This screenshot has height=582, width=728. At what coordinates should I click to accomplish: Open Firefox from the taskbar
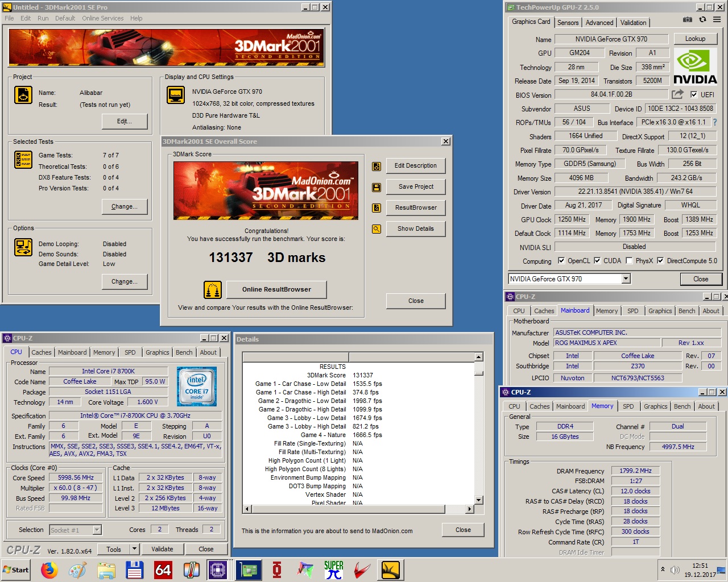coord(49,569)
